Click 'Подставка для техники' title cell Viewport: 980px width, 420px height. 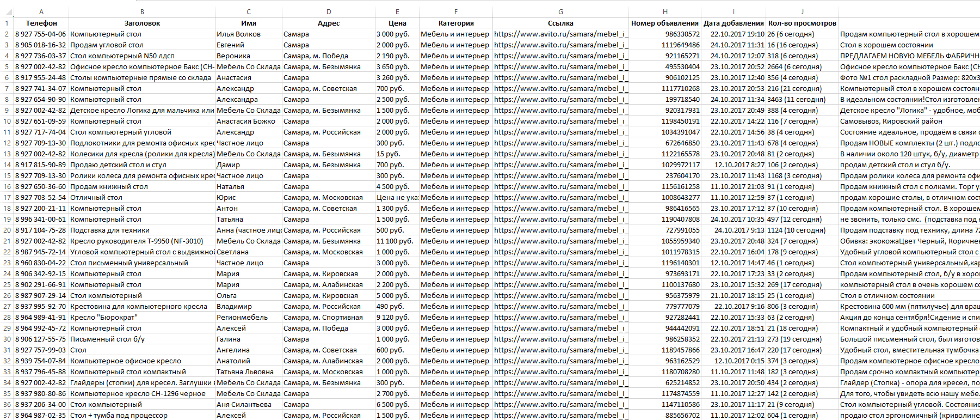(142, 230)
